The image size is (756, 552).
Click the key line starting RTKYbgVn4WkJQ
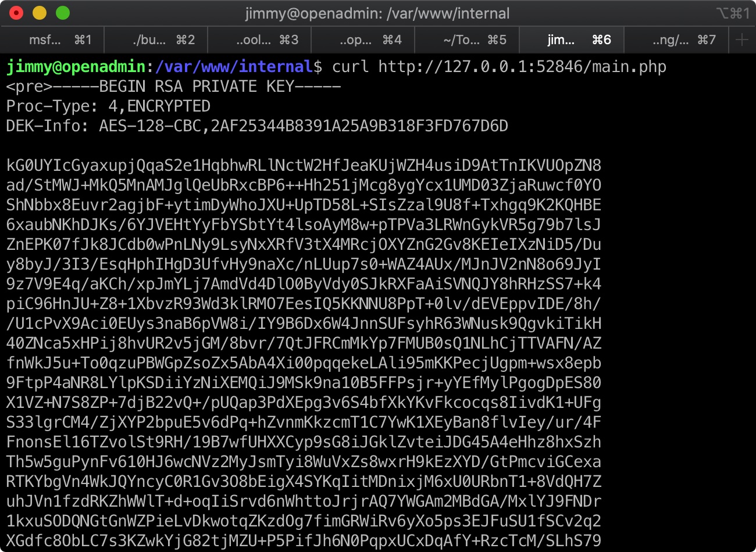pos(304,482)
